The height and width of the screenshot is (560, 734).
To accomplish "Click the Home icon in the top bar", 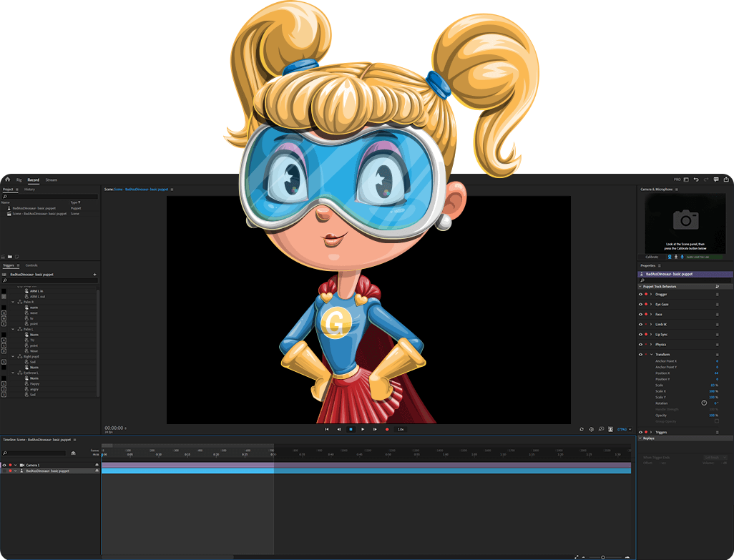I will coord(7,180).
